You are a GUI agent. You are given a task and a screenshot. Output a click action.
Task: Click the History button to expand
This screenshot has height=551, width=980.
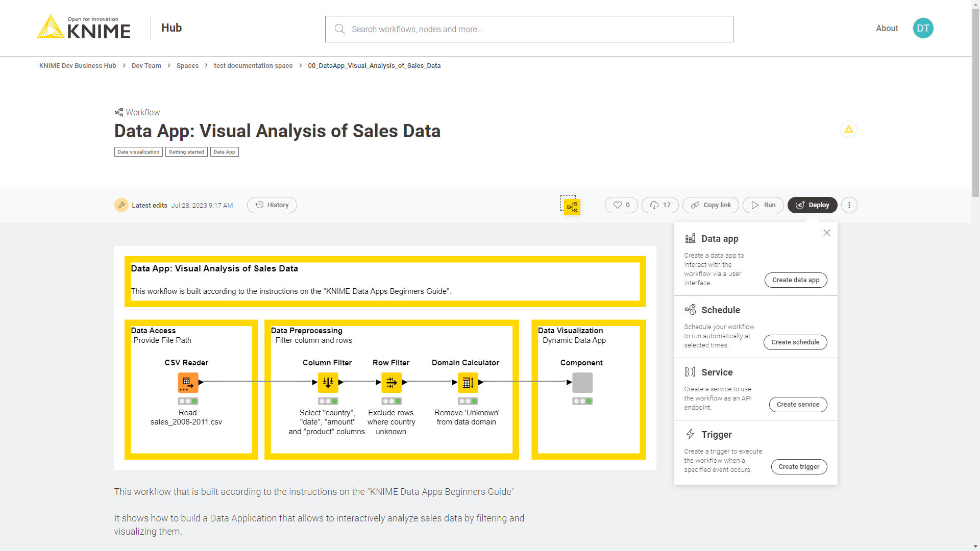point(272,205)
